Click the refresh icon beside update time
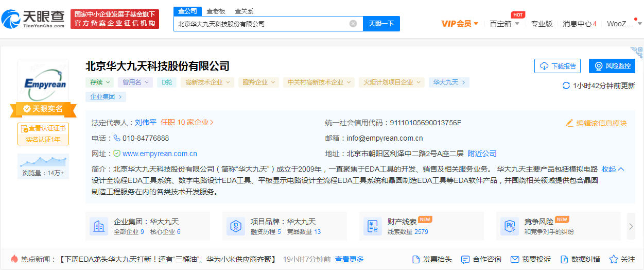 (x=566, y=86)
